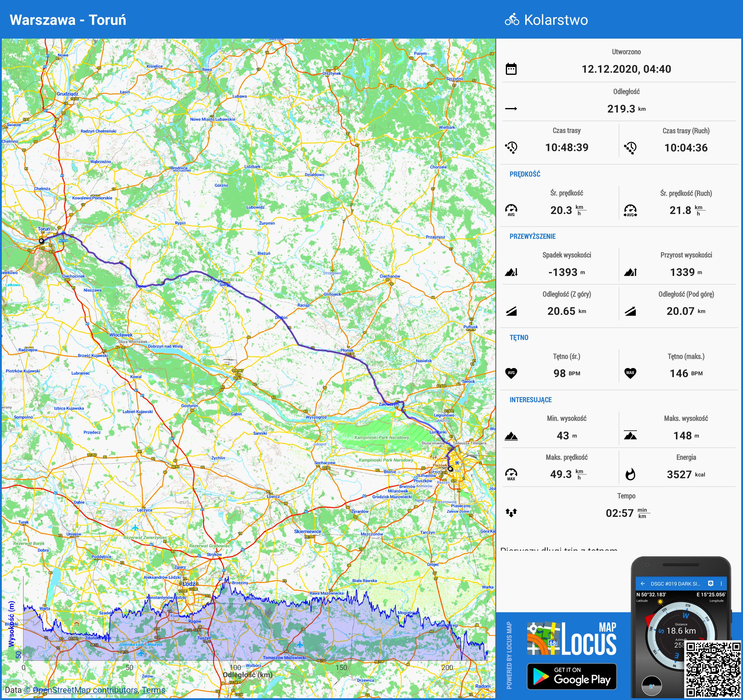Click the uphill distance slope icon
This screenshot has height=700, width=743.
click(x=630, y=311)
